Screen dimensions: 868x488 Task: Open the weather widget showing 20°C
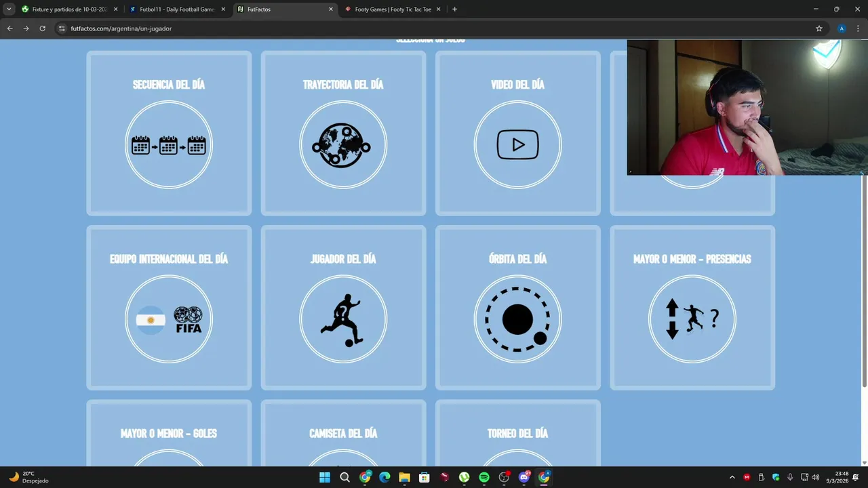point(28,477)
